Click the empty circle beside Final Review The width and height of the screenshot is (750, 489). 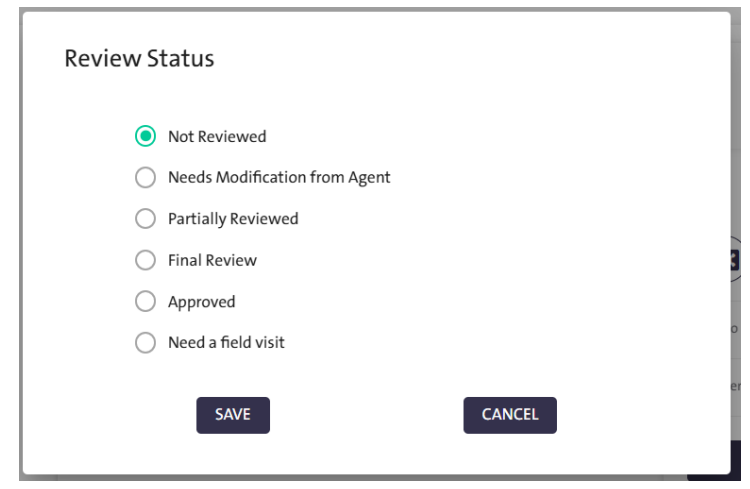(x=145, y=260)
